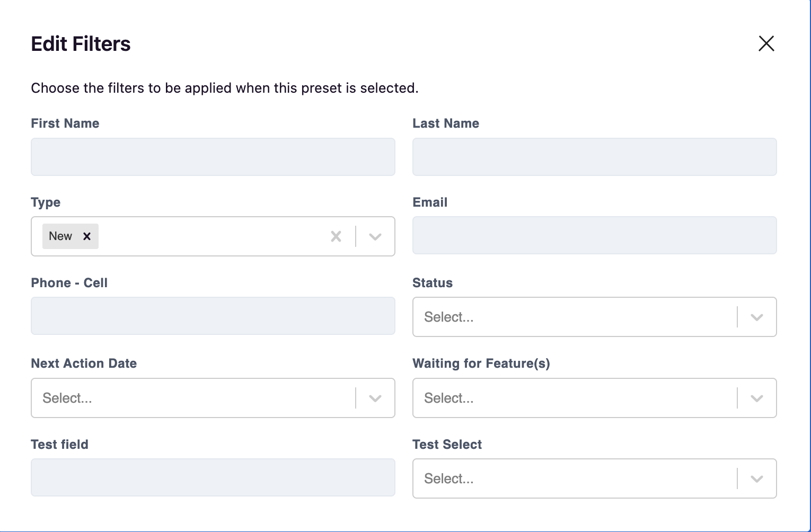Click the Next Action Date Select area
This screenshot has width=811, height=532.
point(67,398)
